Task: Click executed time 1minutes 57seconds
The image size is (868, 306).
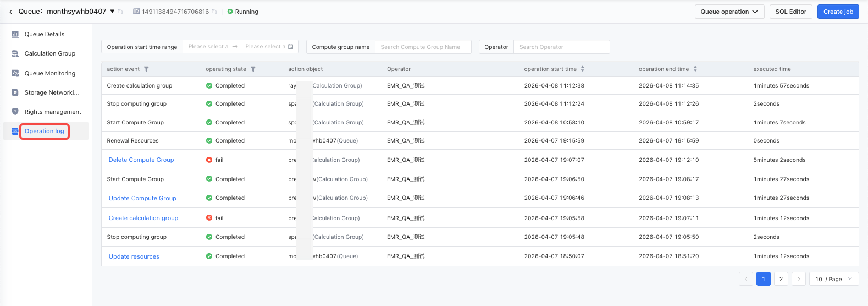Action: click(x=781, y=86)
